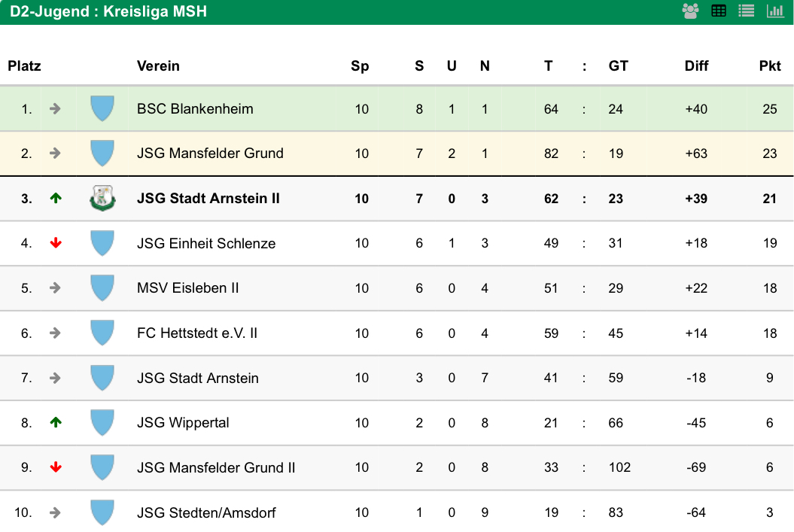The width and height of the screenshot is (794, 532).
Task: Click BSC Blankenheim shield logo
Action: pos(102,108)
